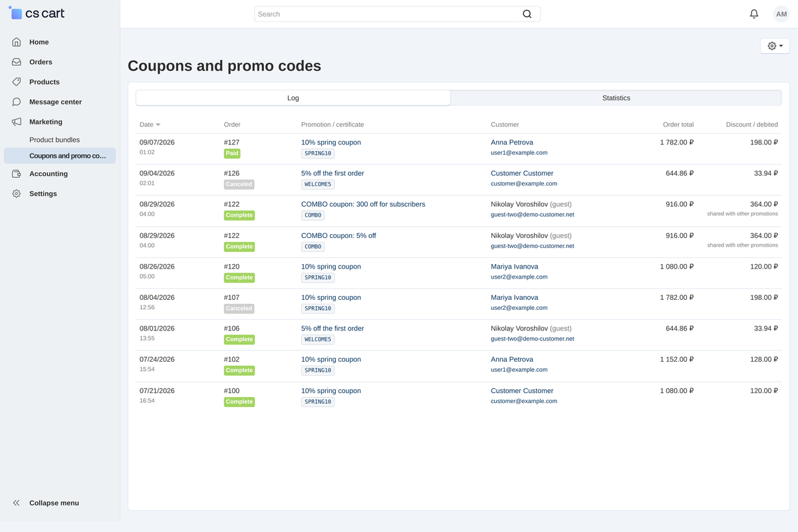This screenshot has height=532, width=798.
Task: Open customer Anna Petrova on order #127
Action: 512,142
